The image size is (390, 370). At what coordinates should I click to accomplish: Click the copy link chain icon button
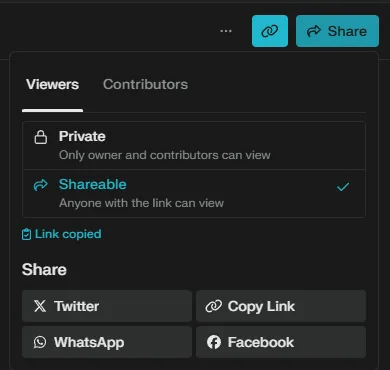coord(270,31)
